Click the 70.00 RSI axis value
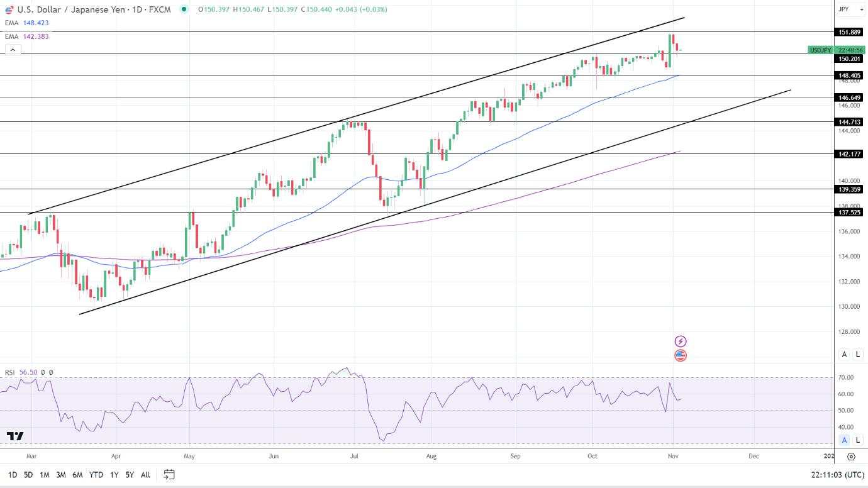The width and height of the screenshot is (868, 488). [x=846, y=377]
